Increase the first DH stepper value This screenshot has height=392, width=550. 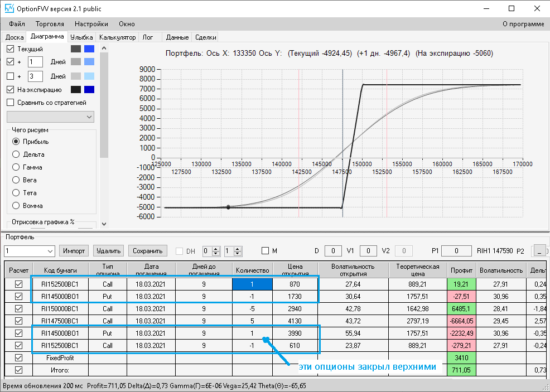tap(216, 249)
